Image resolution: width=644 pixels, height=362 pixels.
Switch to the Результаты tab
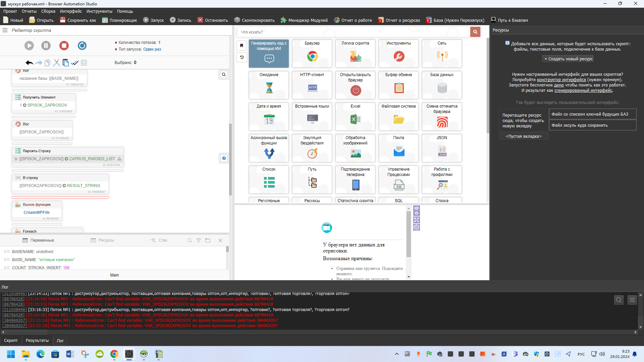click(x=37, y=341)
